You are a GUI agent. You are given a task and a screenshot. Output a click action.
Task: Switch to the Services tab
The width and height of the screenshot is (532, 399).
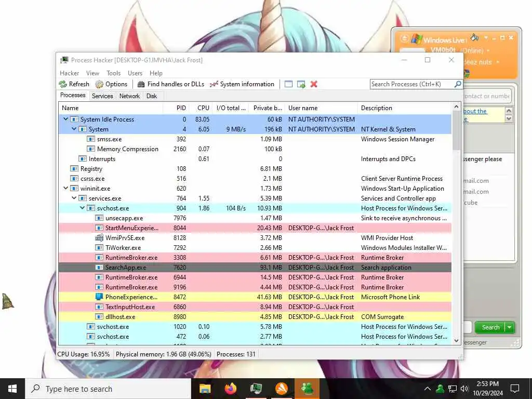coord(102,96)
